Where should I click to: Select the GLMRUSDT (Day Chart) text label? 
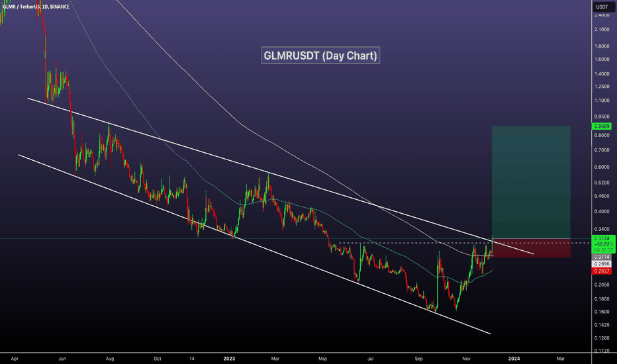(x=320, y=56)
